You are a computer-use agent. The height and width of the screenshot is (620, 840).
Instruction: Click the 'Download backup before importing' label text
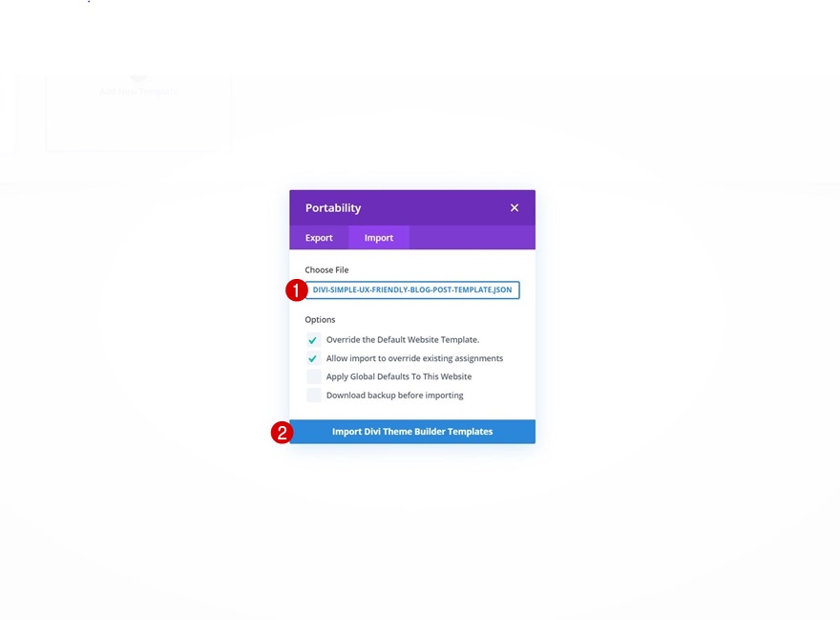(395, 396)
